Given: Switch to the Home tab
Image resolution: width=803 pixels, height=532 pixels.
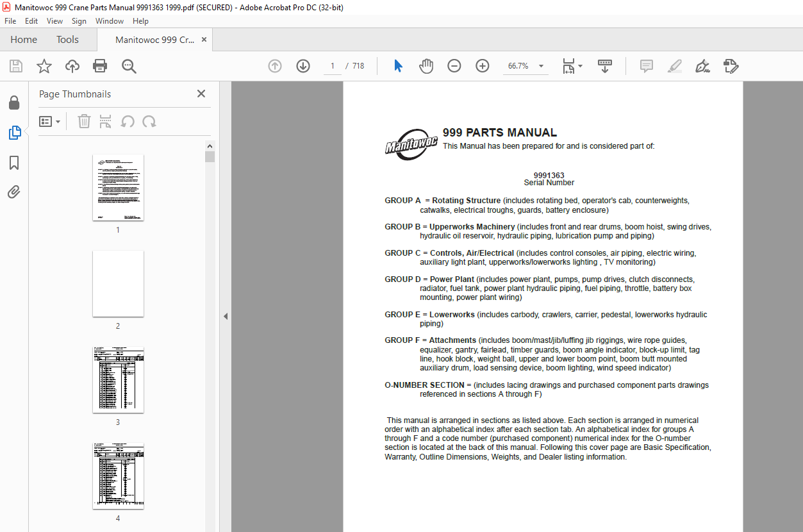Looking at the screenshot, I should click(24, 40).
